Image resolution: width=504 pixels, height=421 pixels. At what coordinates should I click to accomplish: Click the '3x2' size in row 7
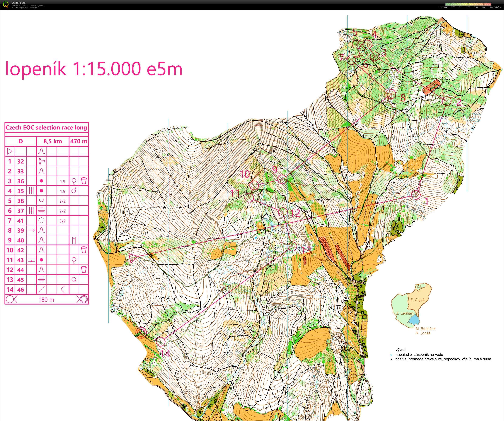tap(62, 221)
